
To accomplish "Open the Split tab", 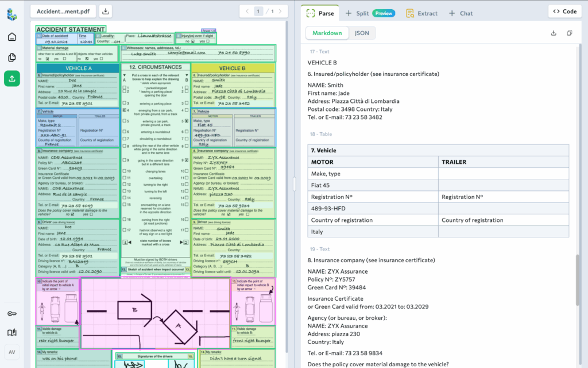I will click(357, 13).
